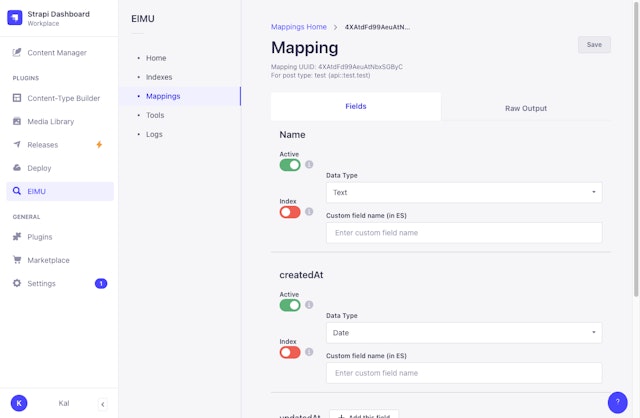Image resolution: width=640 pixels, height=418 pixels.
Task: Click the Name custom field name input
Action: (x=464, y=233)
